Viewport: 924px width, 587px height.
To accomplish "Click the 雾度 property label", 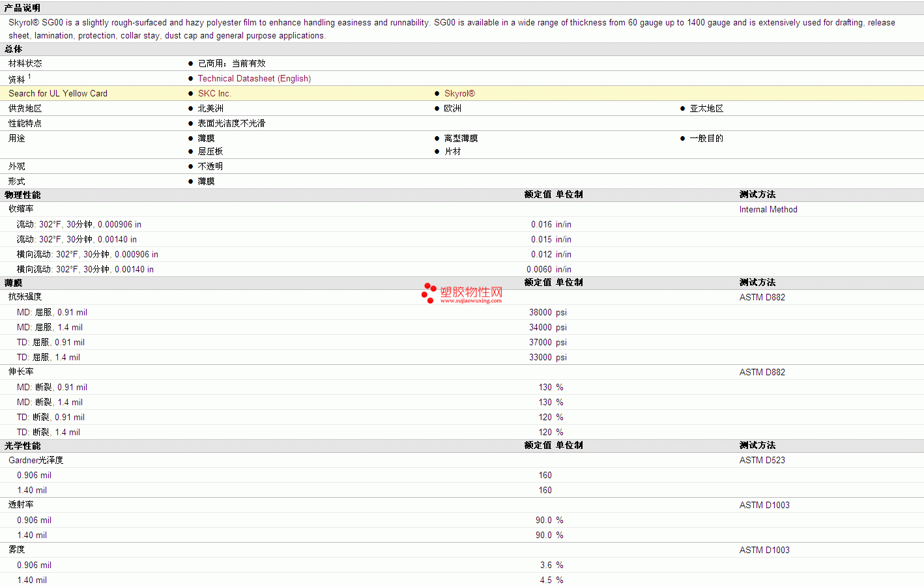I will (17, 549).
